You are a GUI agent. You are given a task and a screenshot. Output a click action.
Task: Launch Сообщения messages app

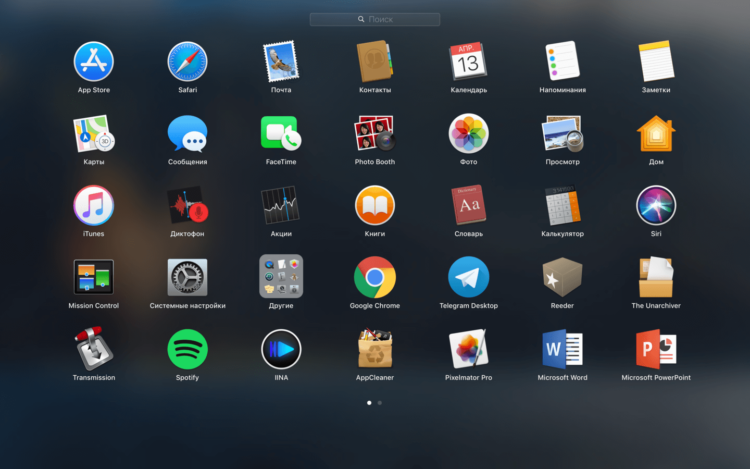188,133
